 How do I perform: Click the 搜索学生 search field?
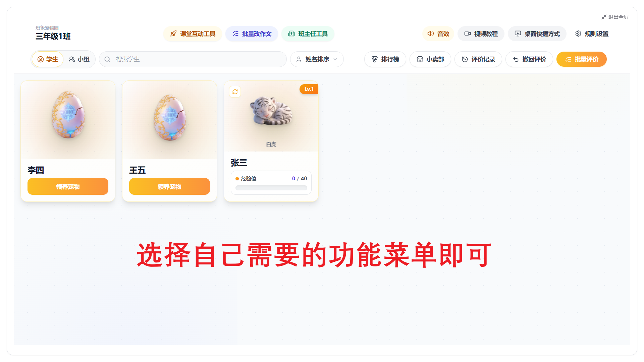click(x=193, y=59)
